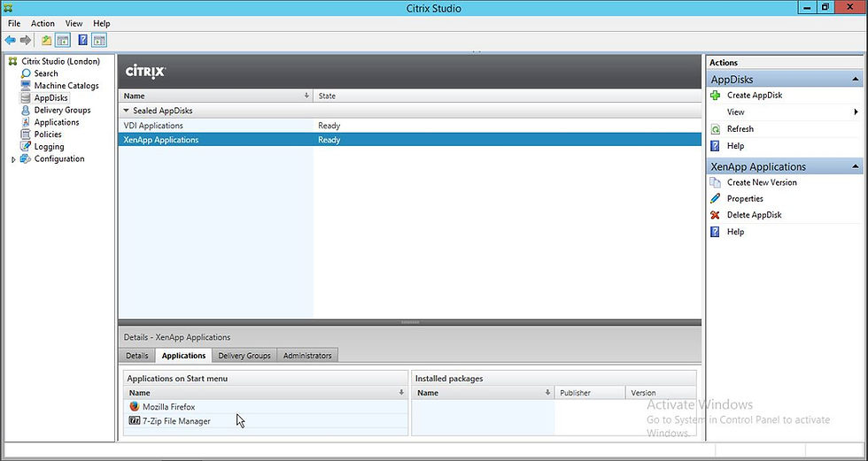Expand the Configuration tree node

click(x=14, y=159)
